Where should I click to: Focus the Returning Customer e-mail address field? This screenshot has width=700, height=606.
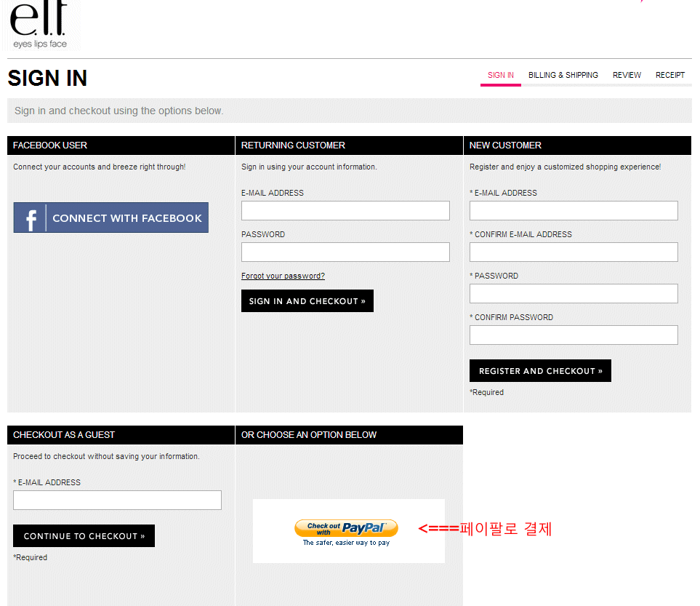pyautogui.click(x=345, y=211)
